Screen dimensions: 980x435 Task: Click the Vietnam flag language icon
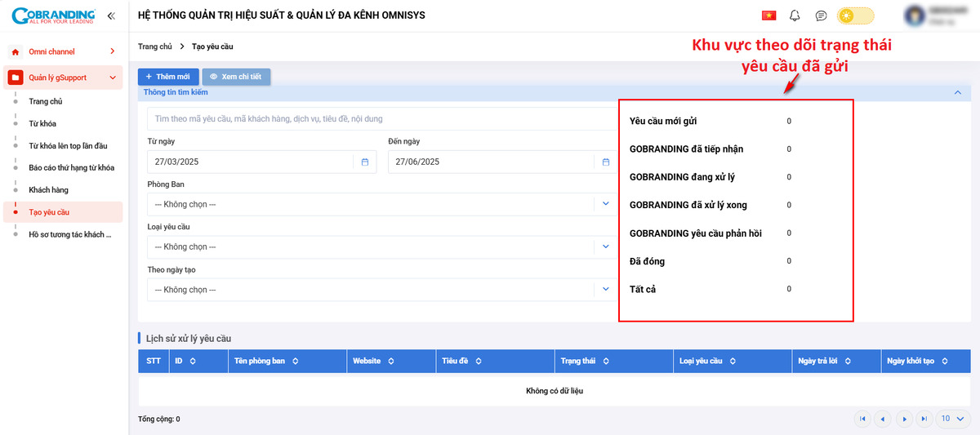click(x=768, y=16)
